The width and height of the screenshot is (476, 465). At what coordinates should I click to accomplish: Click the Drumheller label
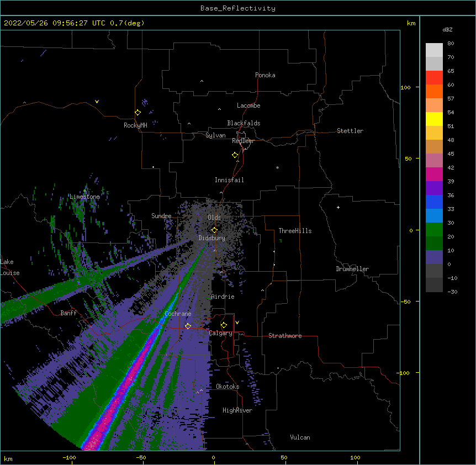(x=352, y=269)
